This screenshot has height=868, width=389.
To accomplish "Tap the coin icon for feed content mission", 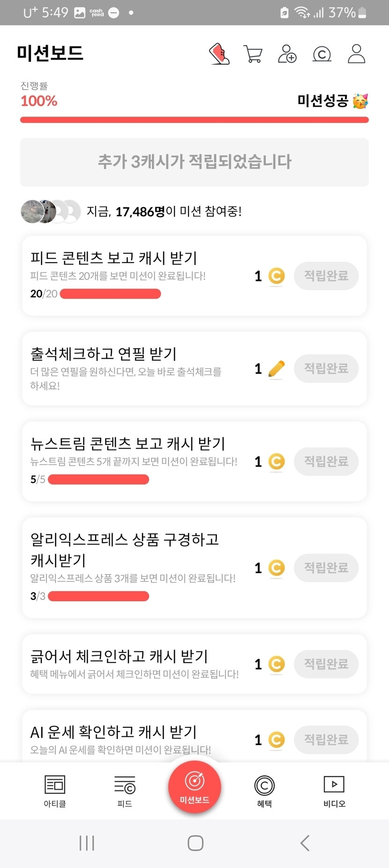I will point(277,276).
